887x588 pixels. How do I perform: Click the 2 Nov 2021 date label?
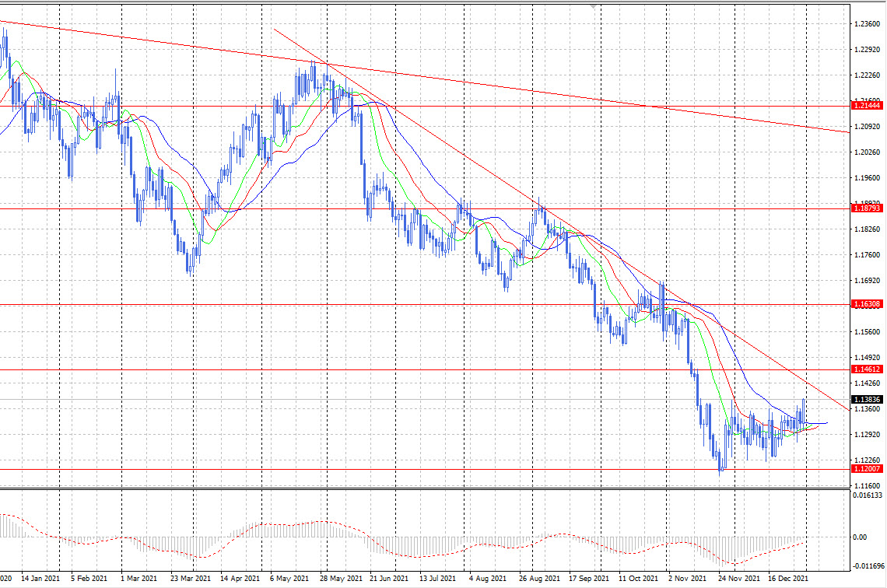687,579
